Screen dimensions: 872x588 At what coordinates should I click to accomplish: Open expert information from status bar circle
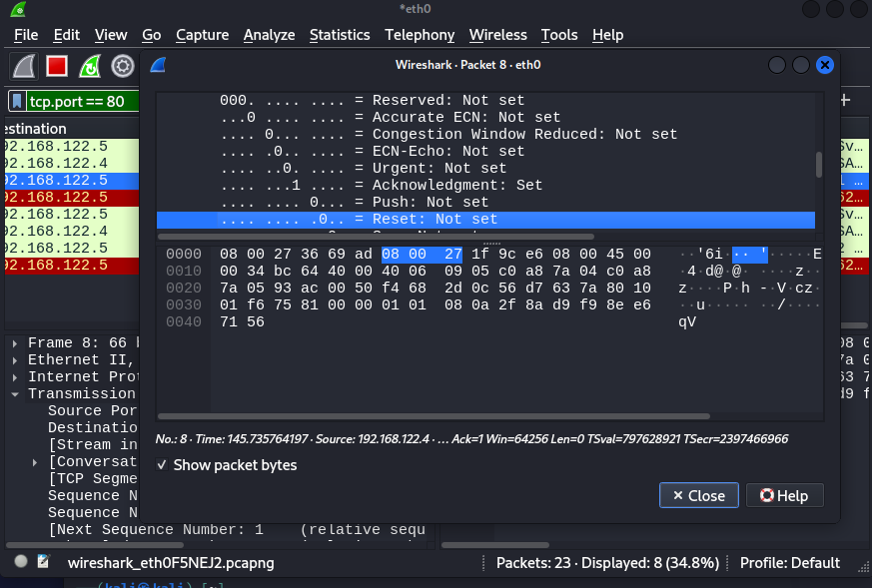click(21, 562)
